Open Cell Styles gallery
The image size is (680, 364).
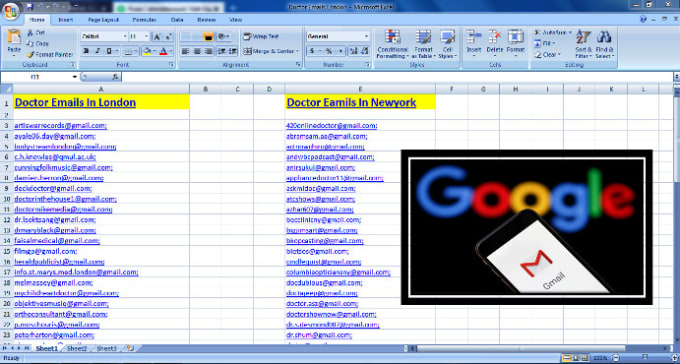[448, 44]
